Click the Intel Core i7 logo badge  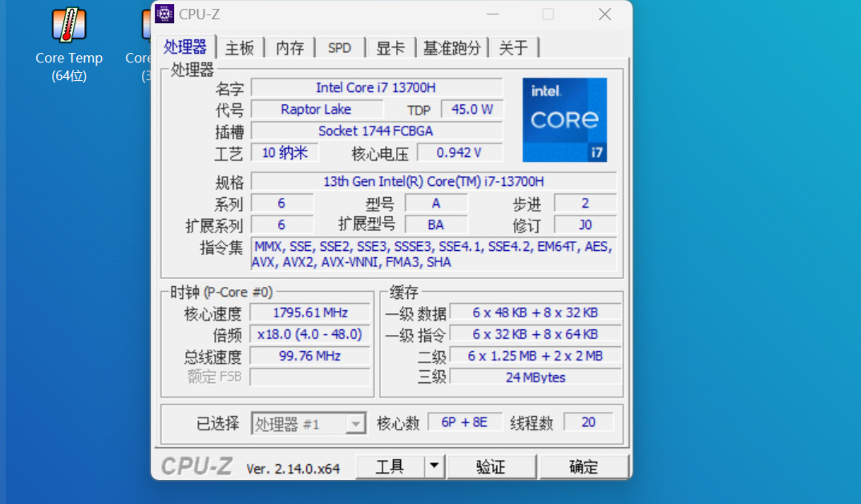tap(564, 119)
